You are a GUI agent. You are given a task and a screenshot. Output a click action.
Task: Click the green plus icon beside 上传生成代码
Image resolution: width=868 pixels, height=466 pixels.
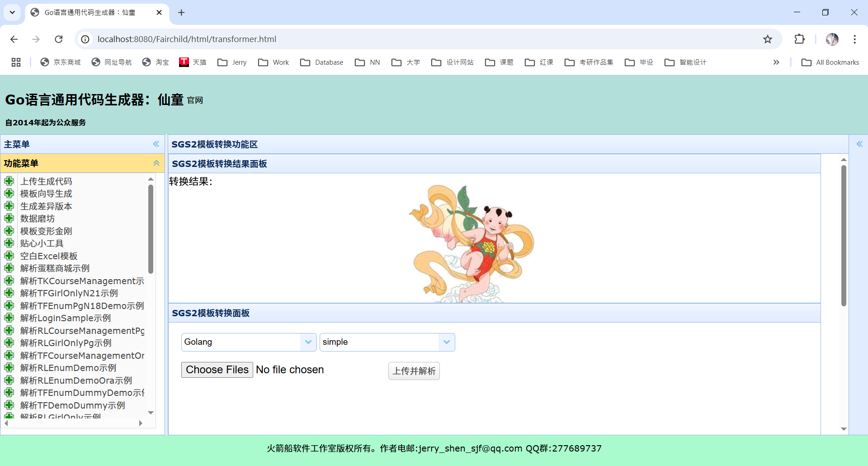(9, 181)
